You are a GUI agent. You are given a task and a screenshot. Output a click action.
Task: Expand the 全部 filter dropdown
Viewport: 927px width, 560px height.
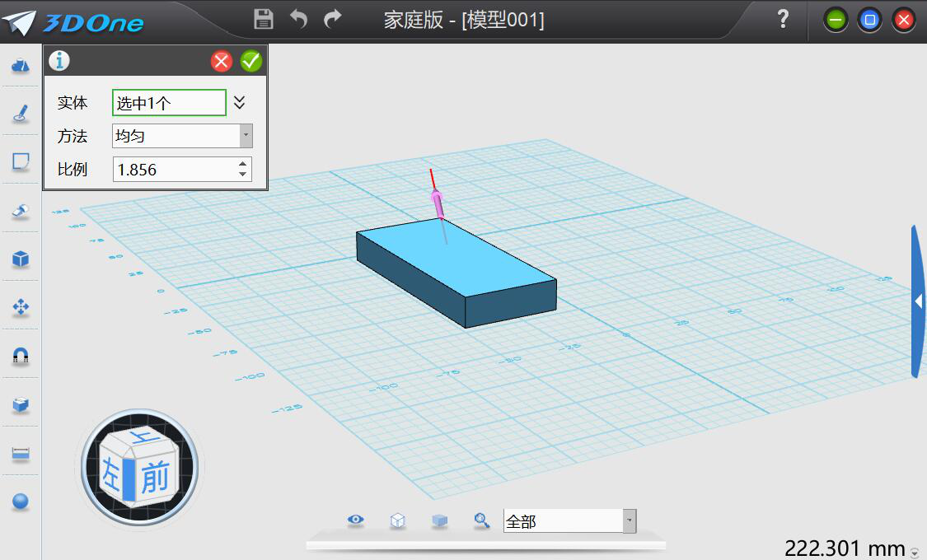[630, 520]
